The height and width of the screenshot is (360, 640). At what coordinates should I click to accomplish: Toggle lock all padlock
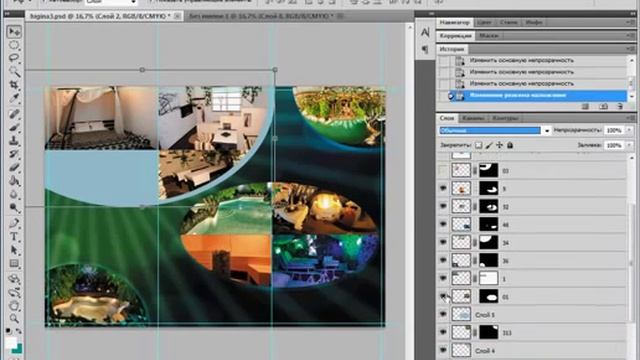click(510, 145)
